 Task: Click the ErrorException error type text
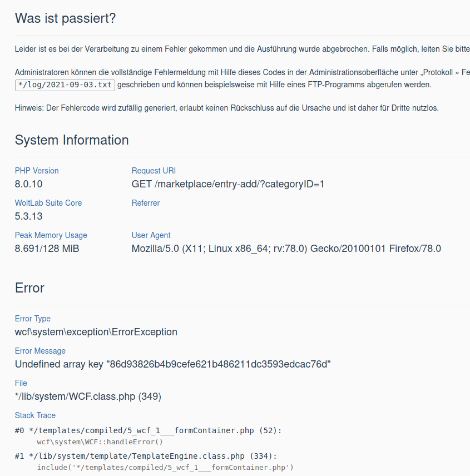click(96, 332)
